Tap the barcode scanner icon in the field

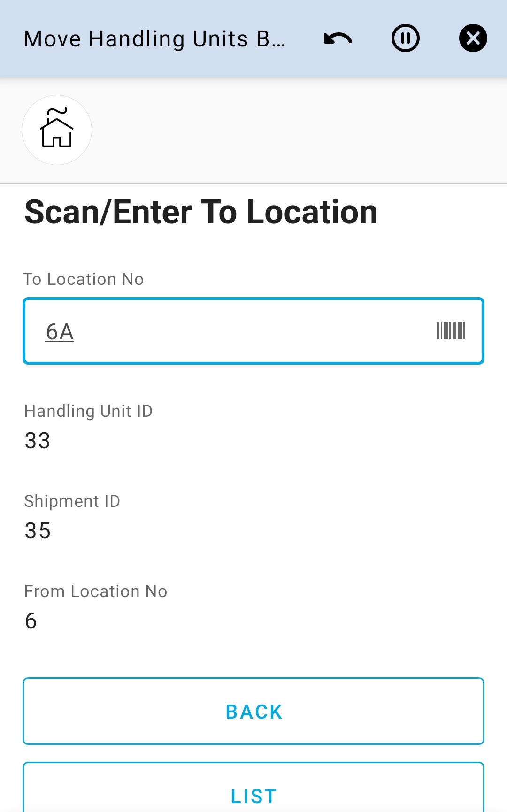(x=451, y=330)
